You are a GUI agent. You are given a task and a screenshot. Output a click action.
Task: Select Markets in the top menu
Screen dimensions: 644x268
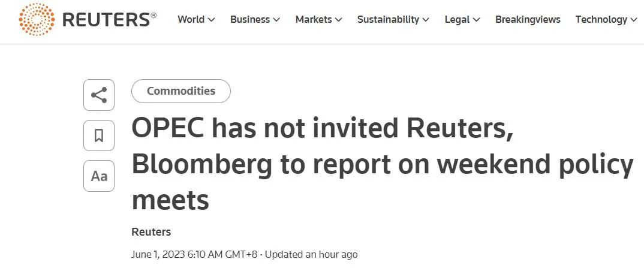[314, 19]
